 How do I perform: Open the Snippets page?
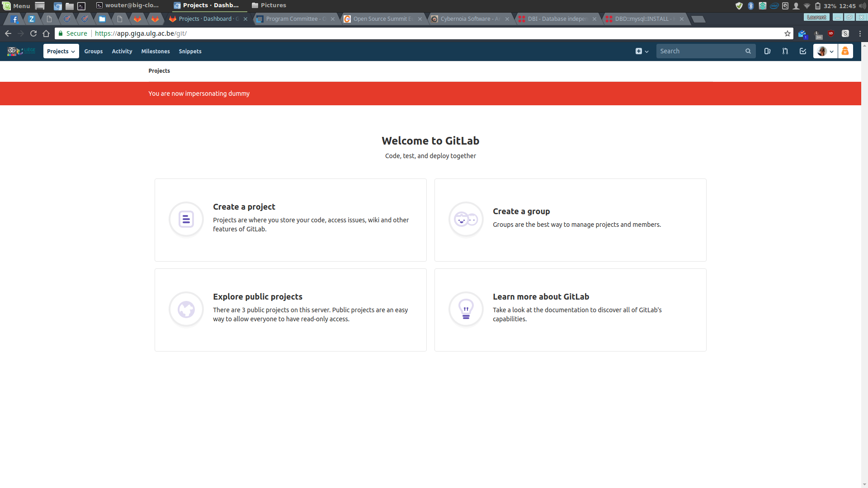pyautogui.click(x=190, y=51)
